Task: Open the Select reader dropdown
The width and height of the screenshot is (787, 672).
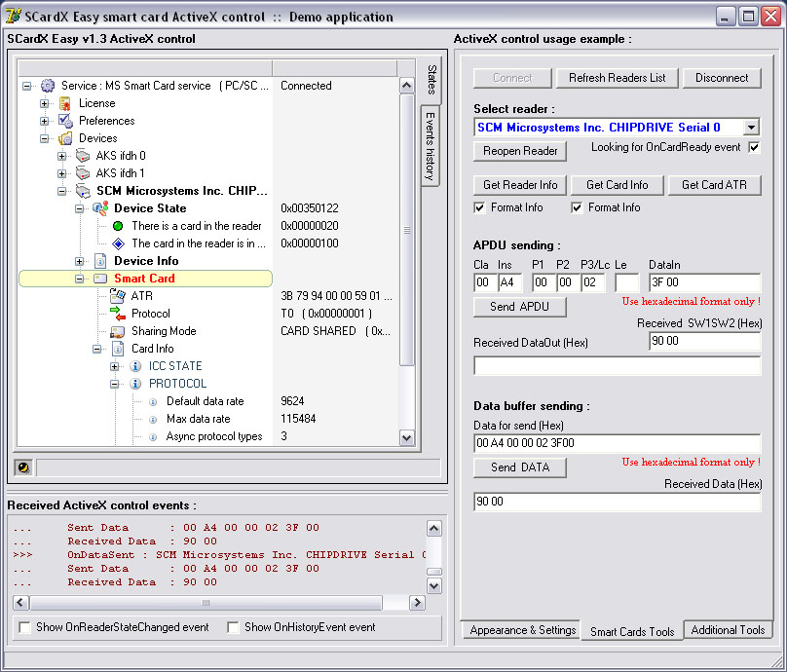Action: (751, 128)
